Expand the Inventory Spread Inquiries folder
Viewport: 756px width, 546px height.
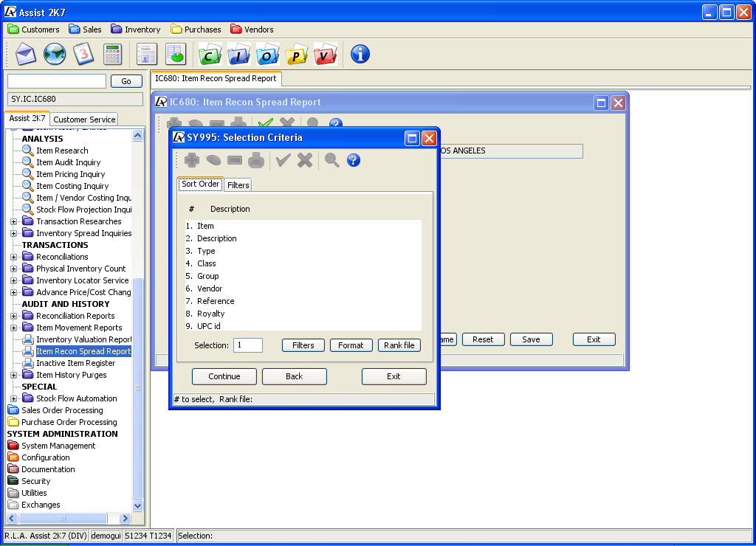[14, 233]
